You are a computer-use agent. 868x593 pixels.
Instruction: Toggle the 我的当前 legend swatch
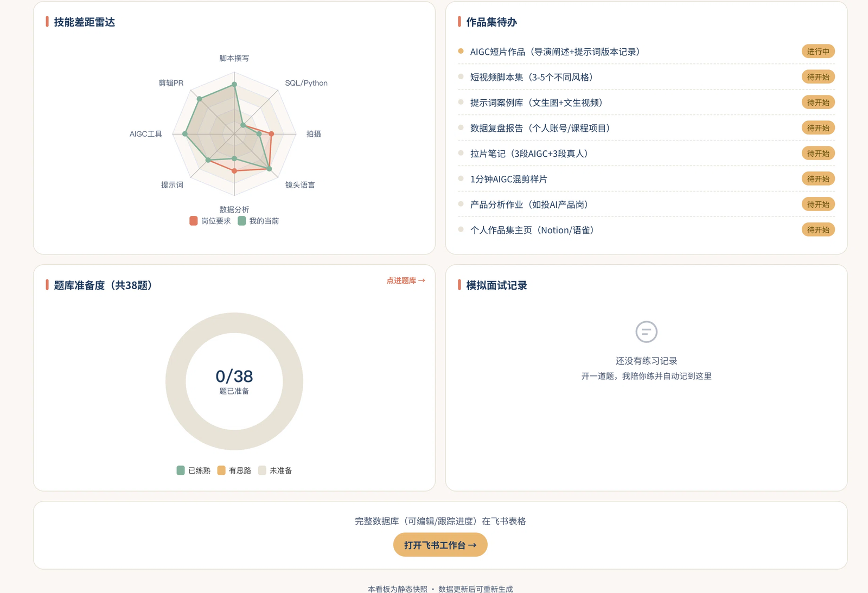242,221
